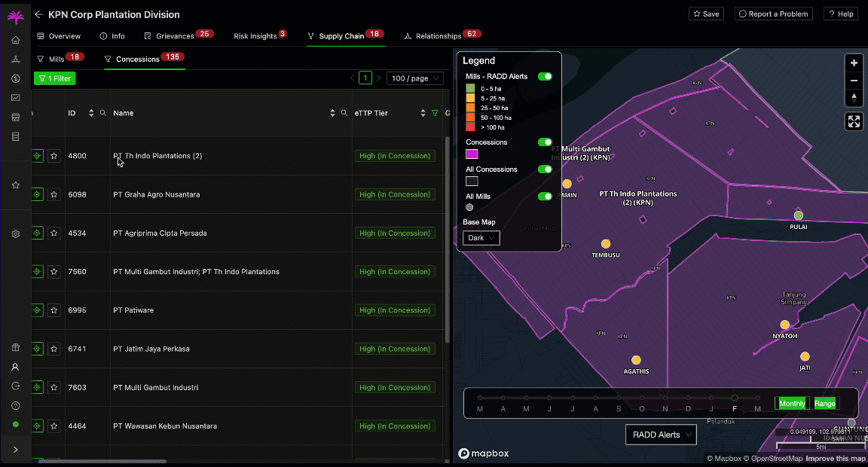The height and width of the screenshot is (467, 868).
Task: Click the Save button
Action: (706, 14)
